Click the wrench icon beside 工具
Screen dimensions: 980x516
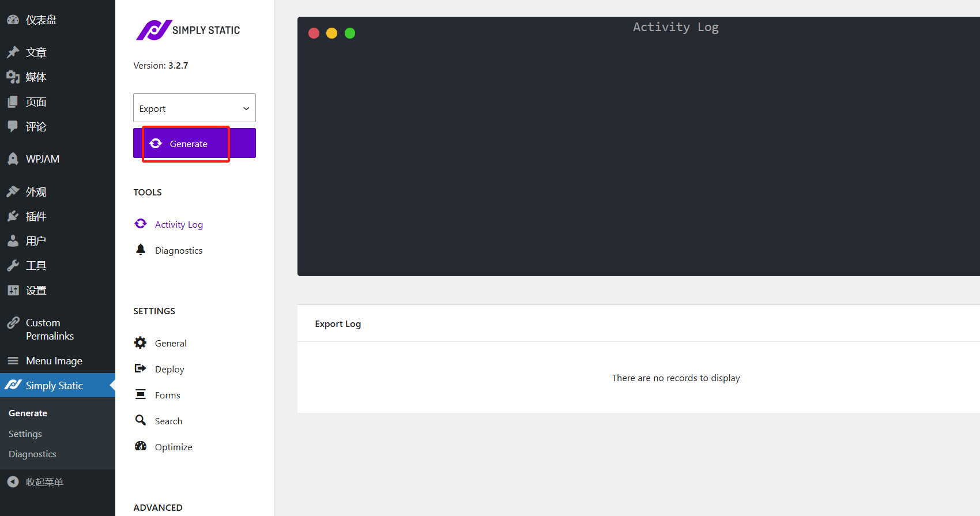tap(13, 266)
